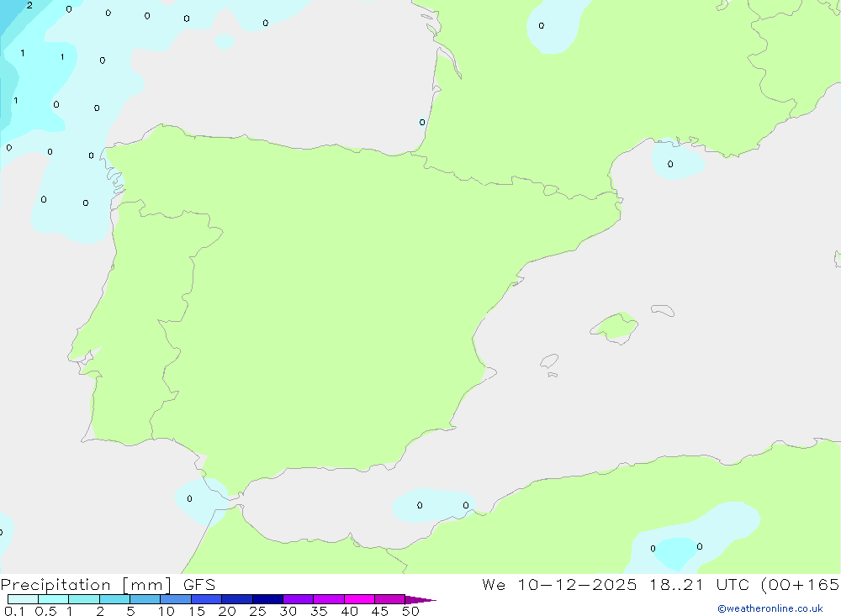The width and height of the screenshot is (841, 616).
Task: Click the 30–35 mm violet legend swatch
Action: coord(299,599)
